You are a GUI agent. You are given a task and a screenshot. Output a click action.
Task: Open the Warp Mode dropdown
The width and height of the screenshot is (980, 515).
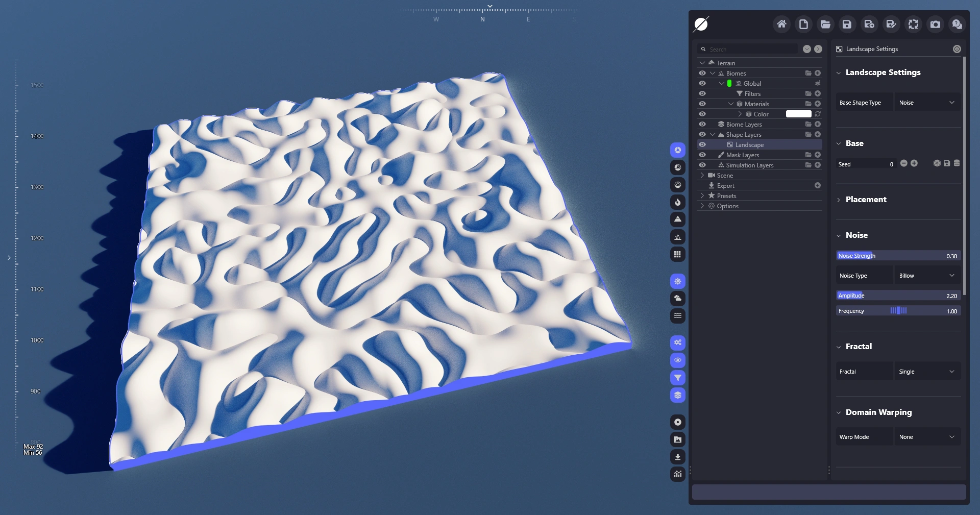[926, 437]
